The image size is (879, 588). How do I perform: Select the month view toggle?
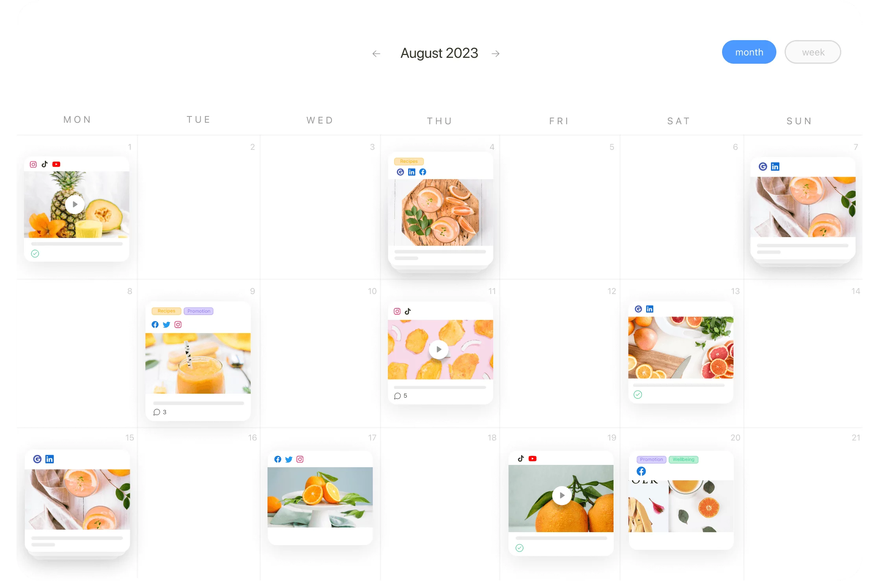tap(749, 52)
